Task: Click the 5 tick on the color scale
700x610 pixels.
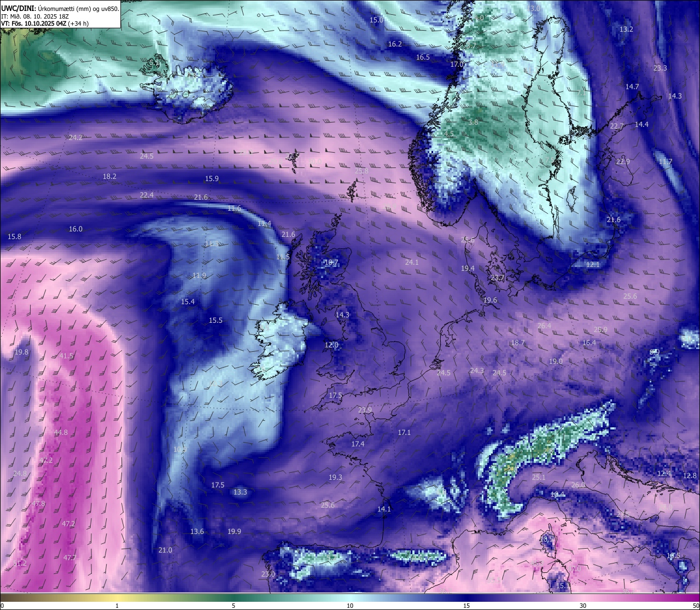Action: (234, 605)
